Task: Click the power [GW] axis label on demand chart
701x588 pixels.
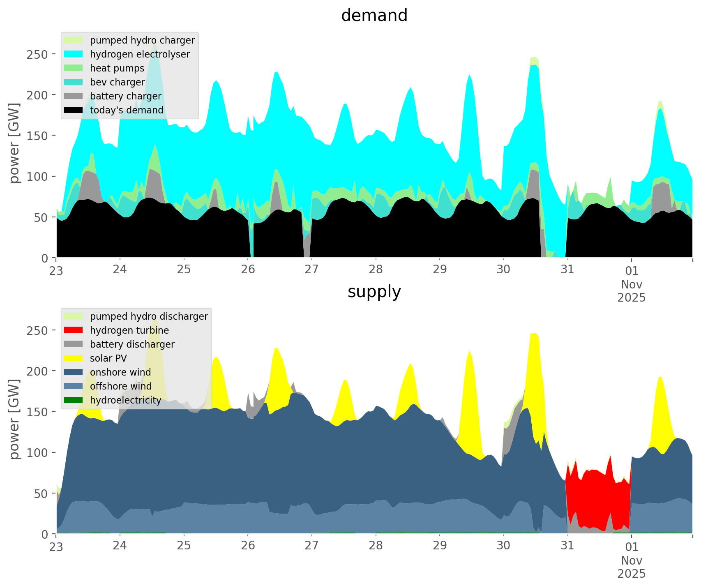Action: point(14,143)
